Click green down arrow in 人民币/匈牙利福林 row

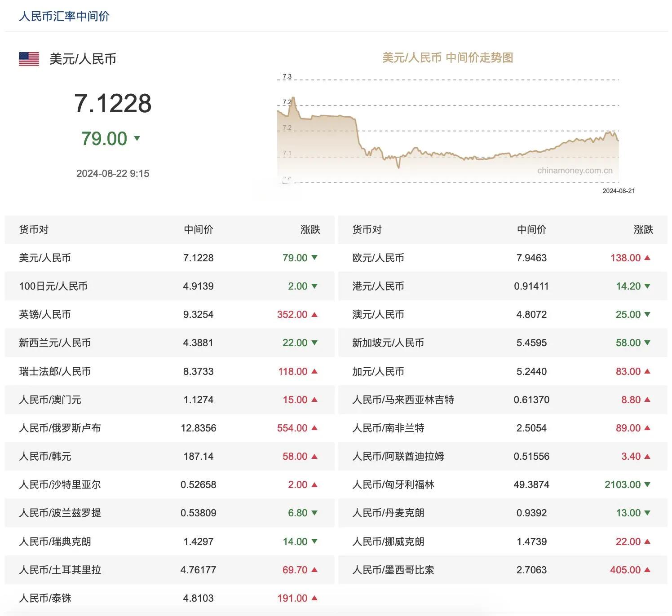(647, 484)
